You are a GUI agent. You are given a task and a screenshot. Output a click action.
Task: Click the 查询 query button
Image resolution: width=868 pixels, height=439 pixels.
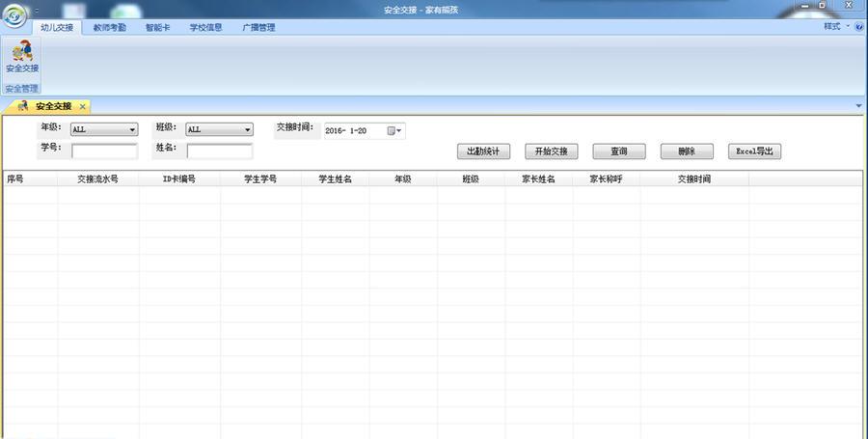click(618, 151)
